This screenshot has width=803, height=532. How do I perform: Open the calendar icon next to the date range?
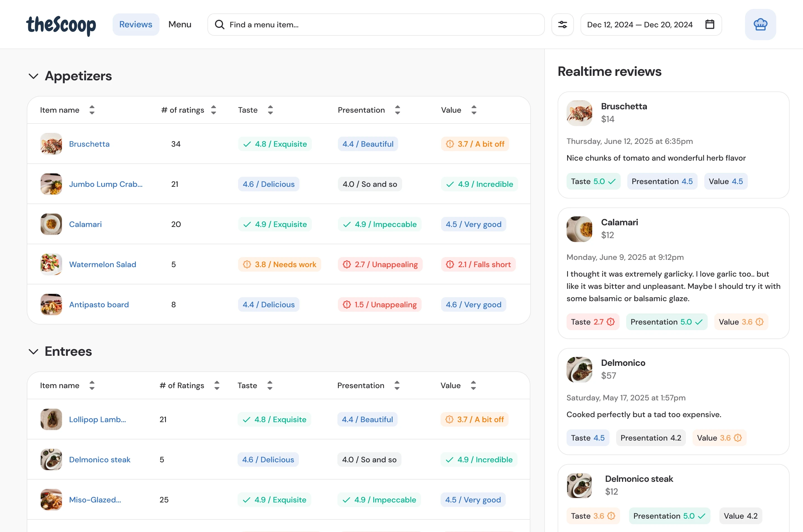[x=710, y=24]
